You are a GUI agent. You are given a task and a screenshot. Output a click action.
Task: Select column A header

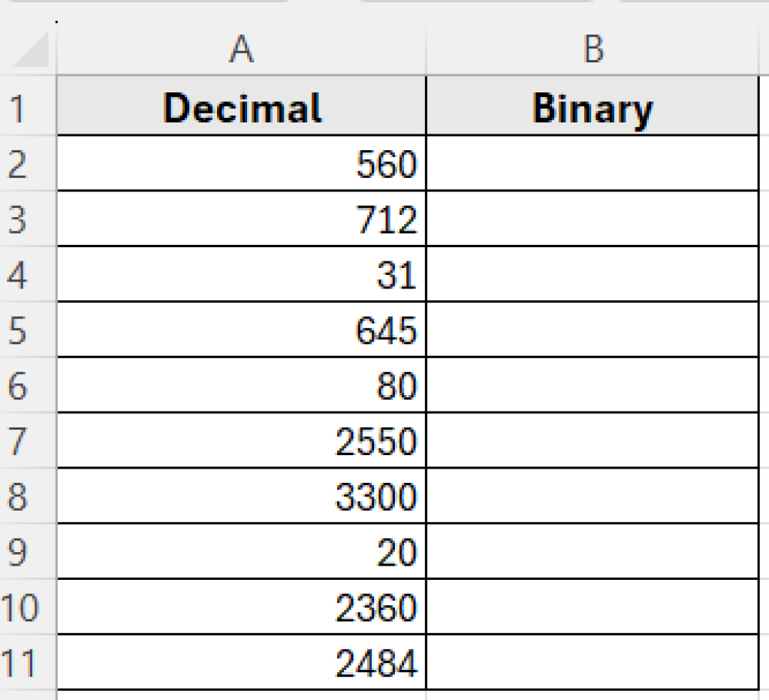click(x=240, y=50)
